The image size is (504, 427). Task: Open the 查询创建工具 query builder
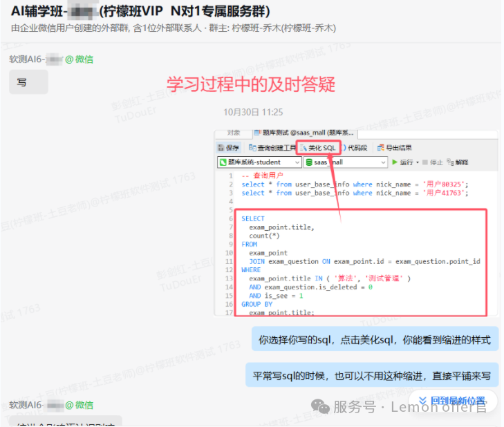click(272, 148)
